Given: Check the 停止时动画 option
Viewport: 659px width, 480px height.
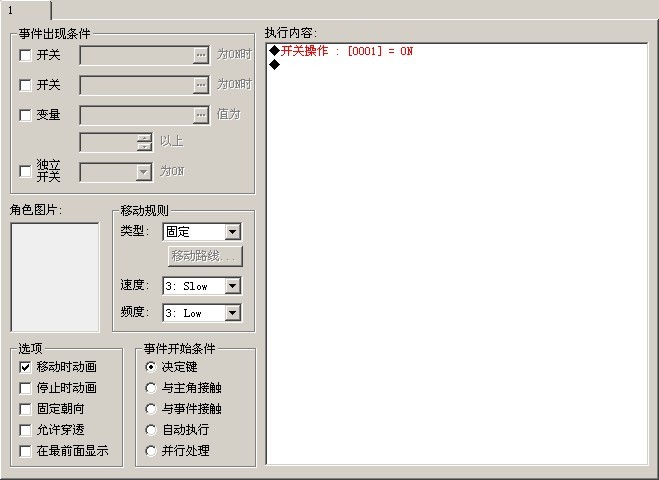Looking at the screenshot, I should tap(25, 388).
